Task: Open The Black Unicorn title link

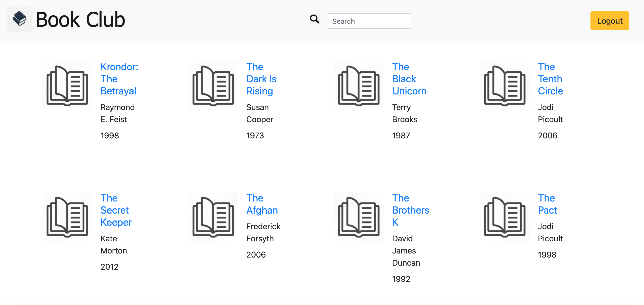Action: pyautogui.click(x=409, y=79)
